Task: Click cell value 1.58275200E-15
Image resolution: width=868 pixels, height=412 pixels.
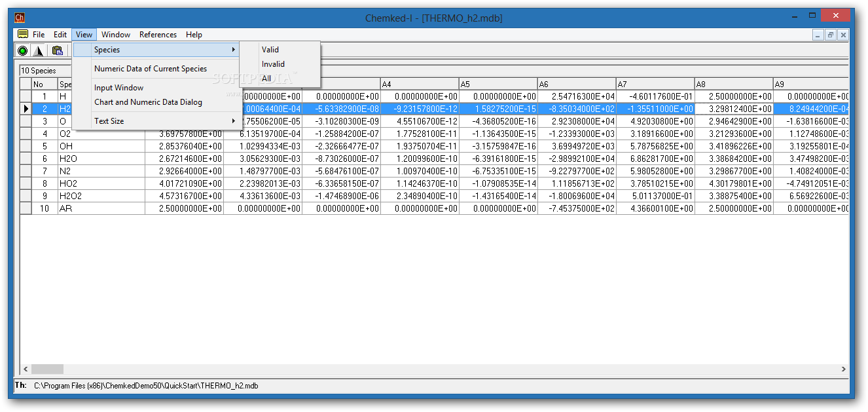Action: pos(498,109)
